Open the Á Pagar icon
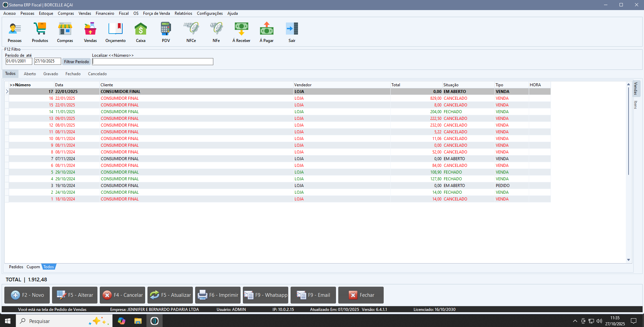 click(x=266, y=32)
